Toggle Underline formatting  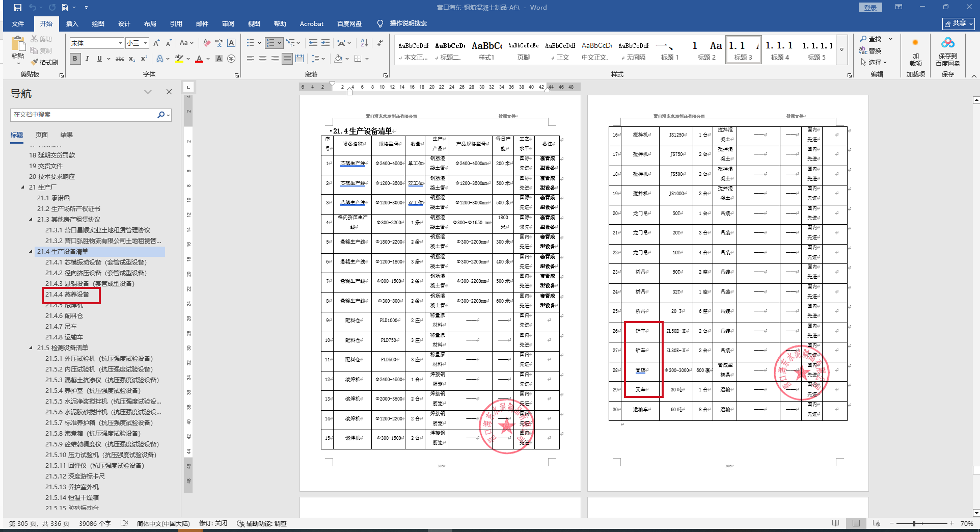tap(99, 59)
